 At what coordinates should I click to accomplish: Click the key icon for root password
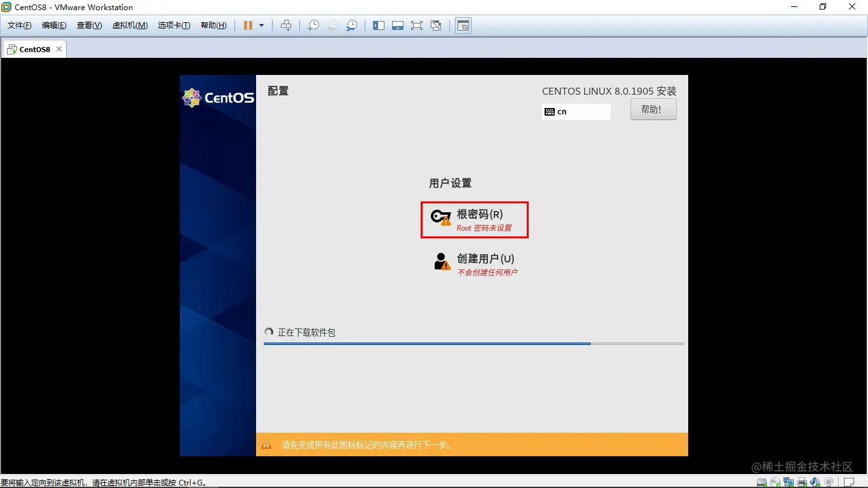pos(441,217)
